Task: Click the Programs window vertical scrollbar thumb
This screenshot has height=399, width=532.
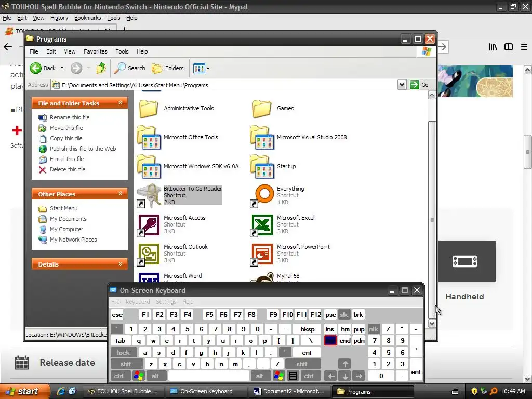Action: point(432,220)
